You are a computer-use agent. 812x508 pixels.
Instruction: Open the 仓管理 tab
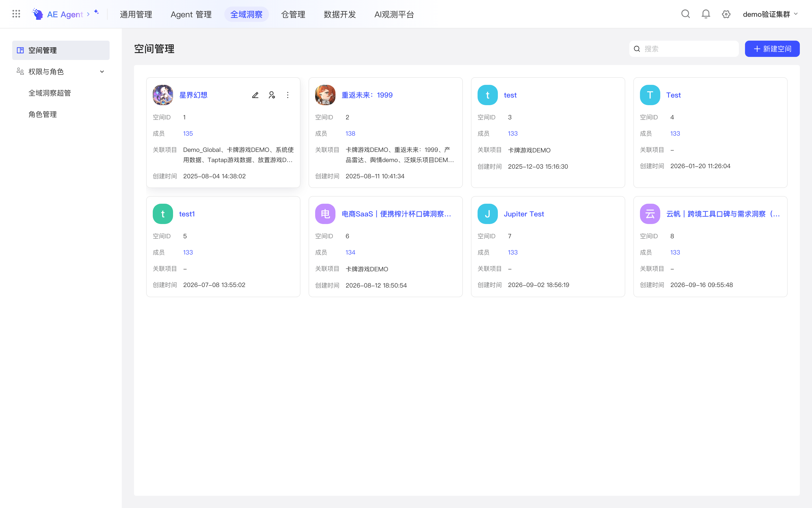(293, 14)
